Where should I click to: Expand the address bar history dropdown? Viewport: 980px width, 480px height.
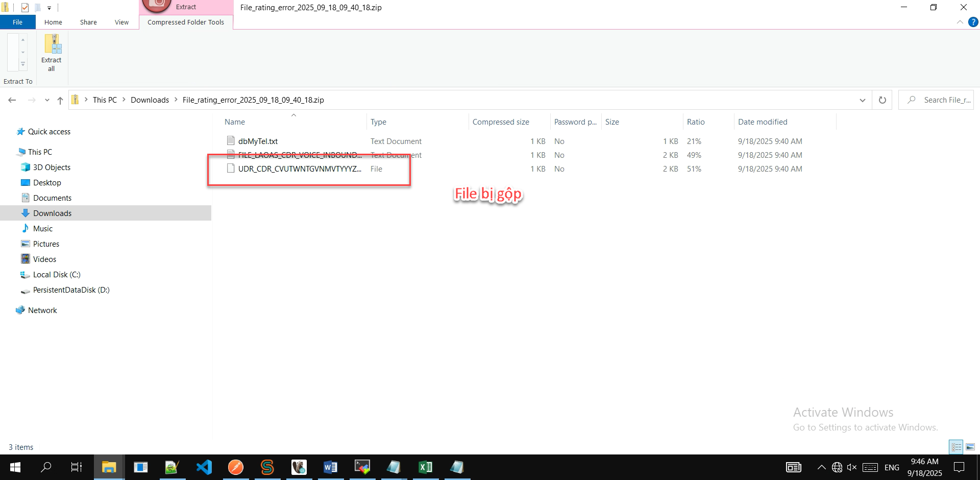coord(862,100)
